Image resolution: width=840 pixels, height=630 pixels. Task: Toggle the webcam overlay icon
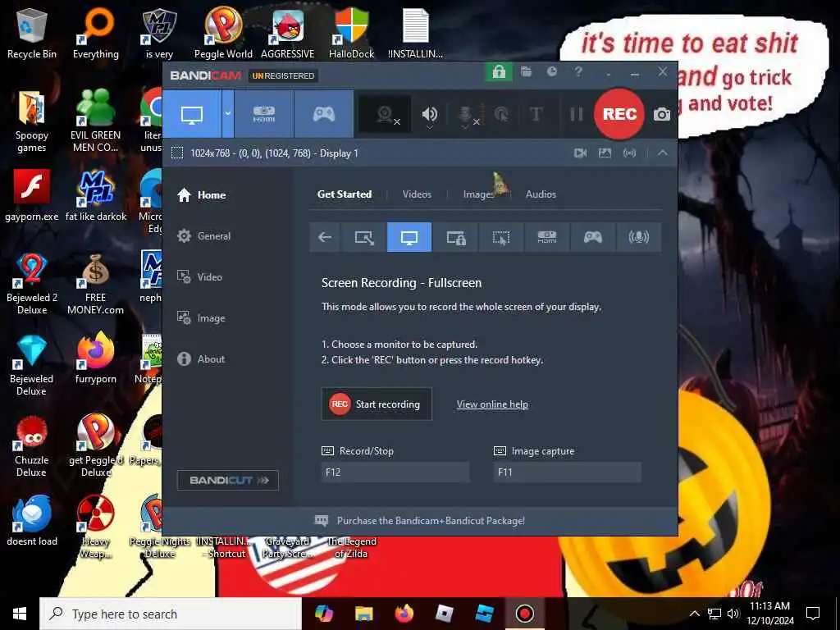coord(386,114)
